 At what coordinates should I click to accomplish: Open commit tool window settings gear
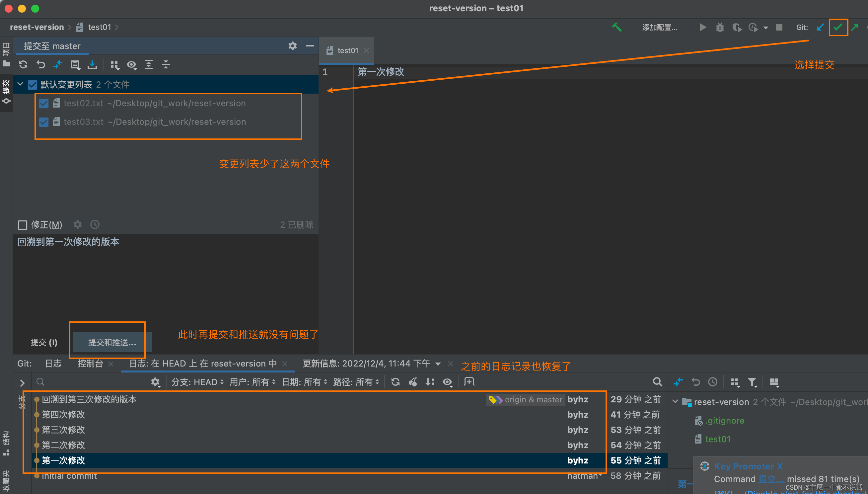click(x=293, y=46)
